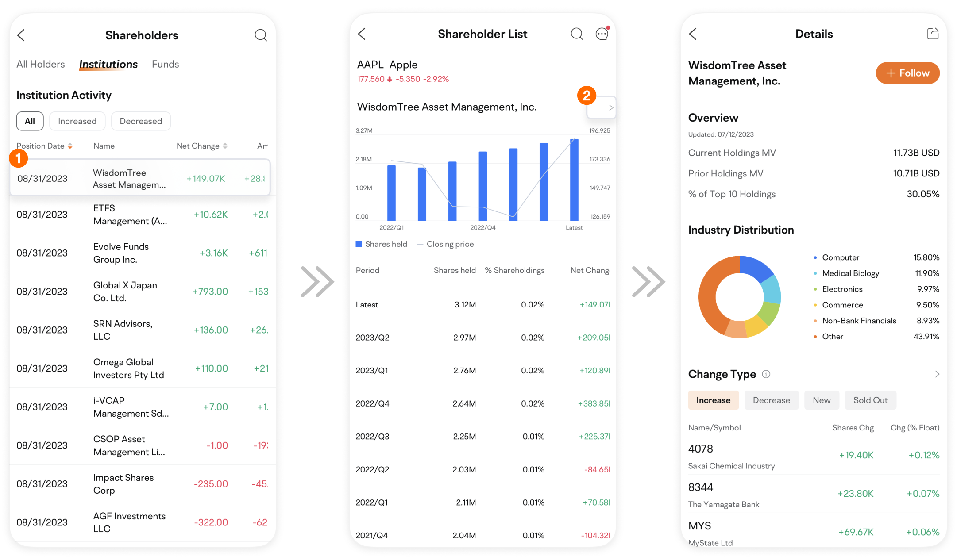Switch to the All Holders tab
Viewport: 957px width, 560px height.
40,64
